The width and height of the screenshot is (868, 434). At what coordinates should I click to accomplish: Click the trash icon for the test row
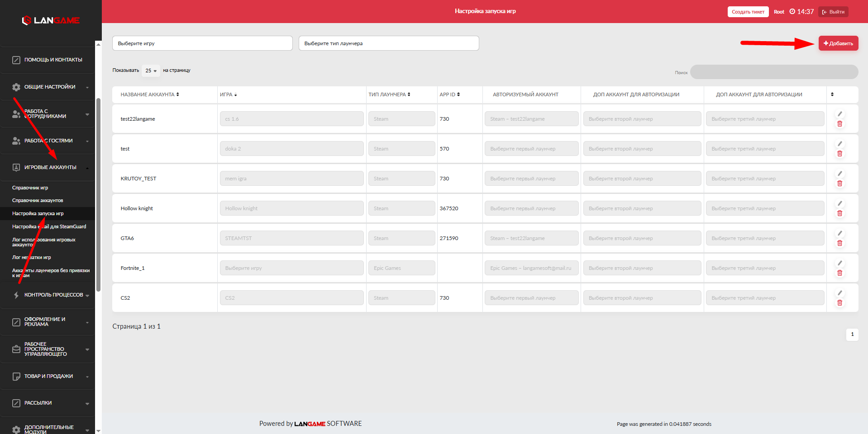pyautogui.click(x=839, y=154)
